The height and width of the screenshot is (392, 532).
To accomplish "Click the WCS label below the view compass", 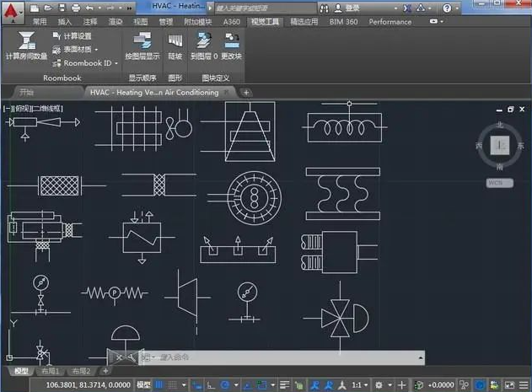I will tap(500, 182).
